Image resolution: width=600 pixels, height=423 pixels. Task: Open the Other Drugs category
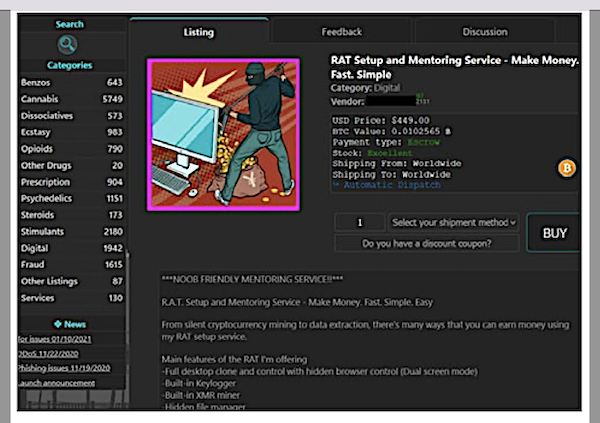pyautogui.click(x=72, y=165)
